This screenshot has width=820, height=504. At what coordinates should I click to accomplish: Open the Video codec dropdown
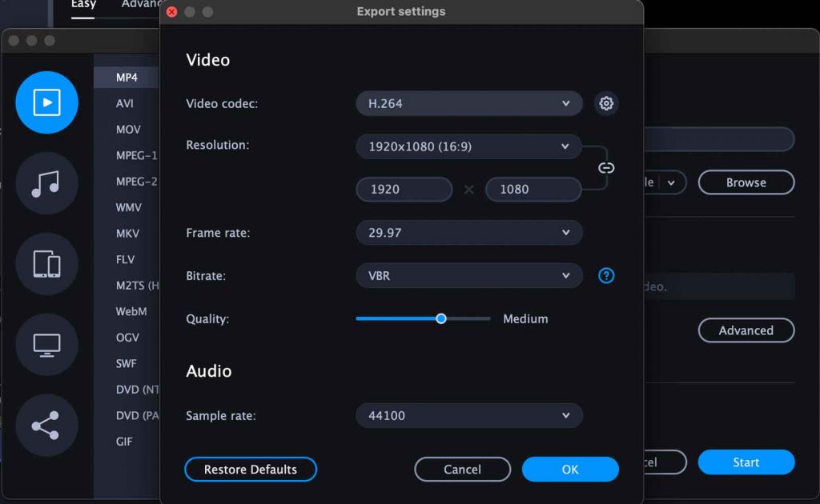pyautogui.click(x=468, y=103)
